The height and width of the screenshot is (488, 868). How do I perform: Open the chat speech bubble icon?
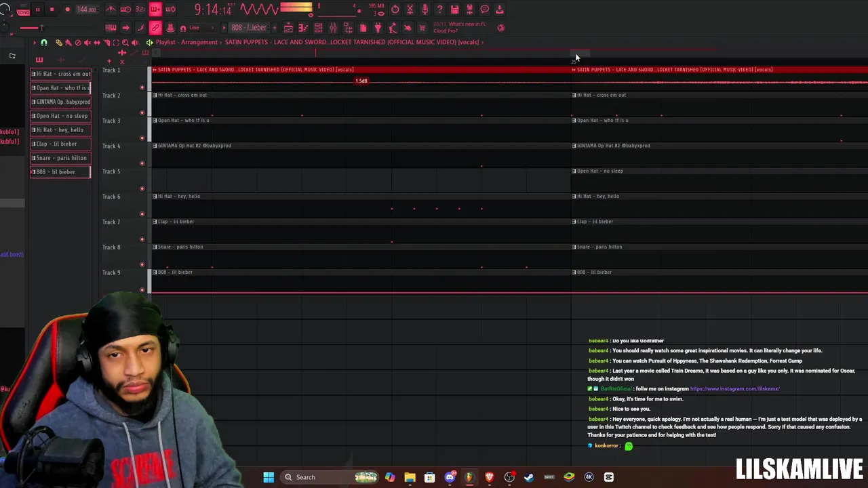coord(485,9)
